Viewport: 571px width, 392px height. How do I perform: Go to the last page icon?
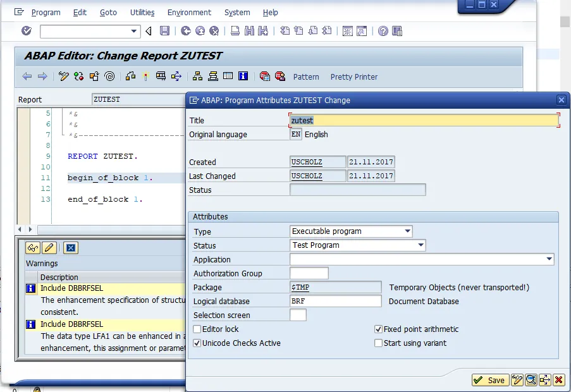point(327,31)
